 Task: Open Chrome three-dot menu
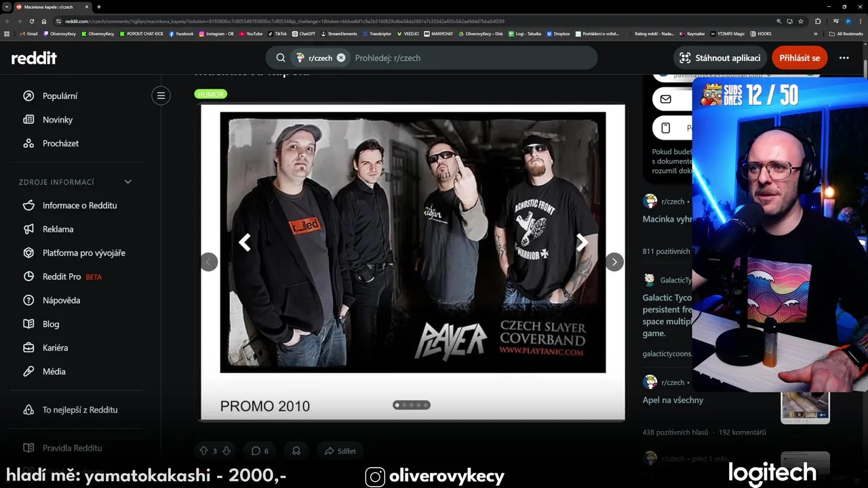860,21
